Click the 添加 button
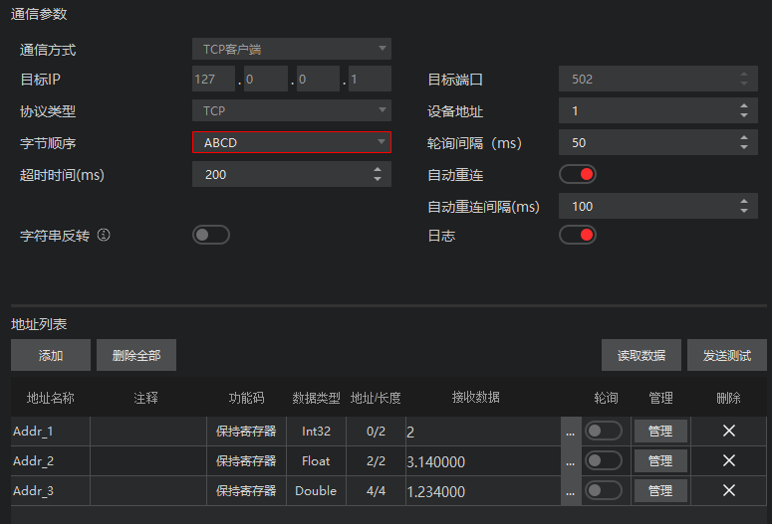This screenshot has height=524, width=772. tap(50, 355)
